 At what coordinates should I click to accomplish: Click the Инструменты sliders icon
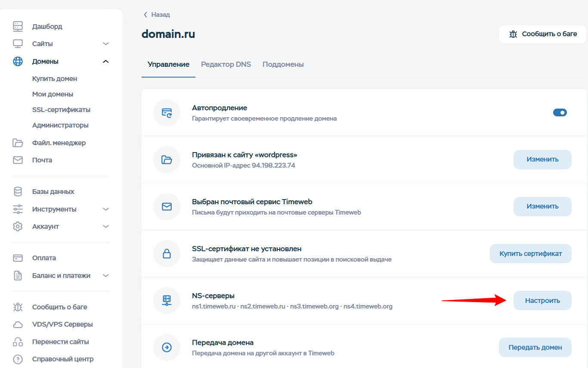pyautogui.click(x=18, y=209)
